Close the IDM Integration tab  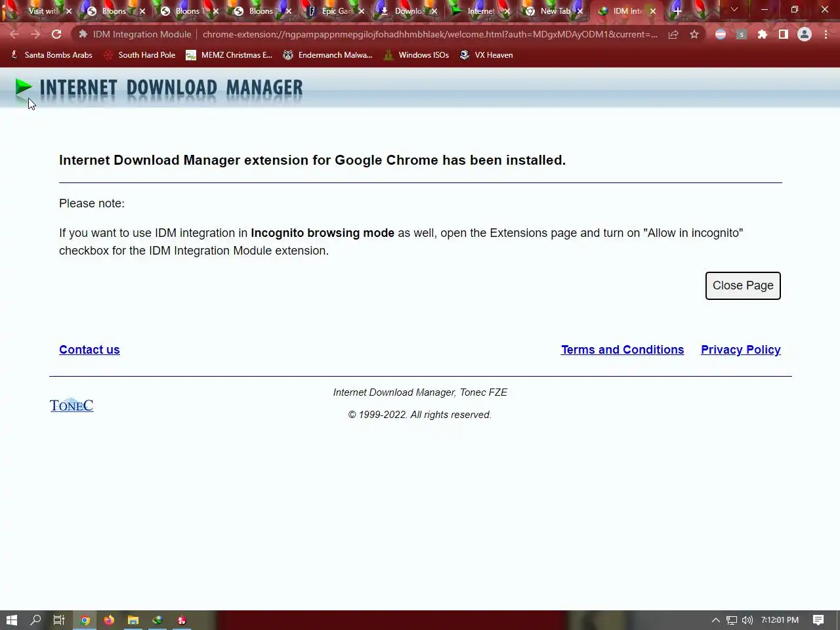653,11
